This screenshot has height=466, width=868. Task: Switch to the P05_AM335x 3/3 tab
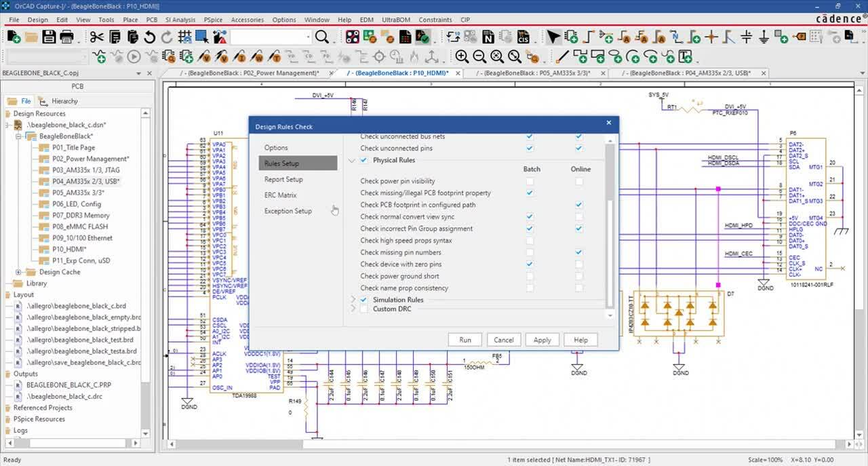coord(533,73)
